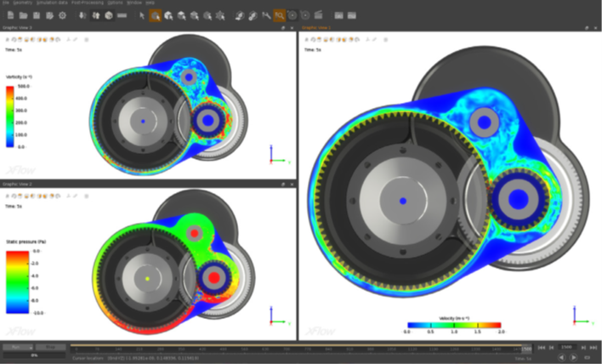602x364 pixels.
Task: Toggle the orange highlighted icon right of the toolbar
Action: tap(279, 16)
